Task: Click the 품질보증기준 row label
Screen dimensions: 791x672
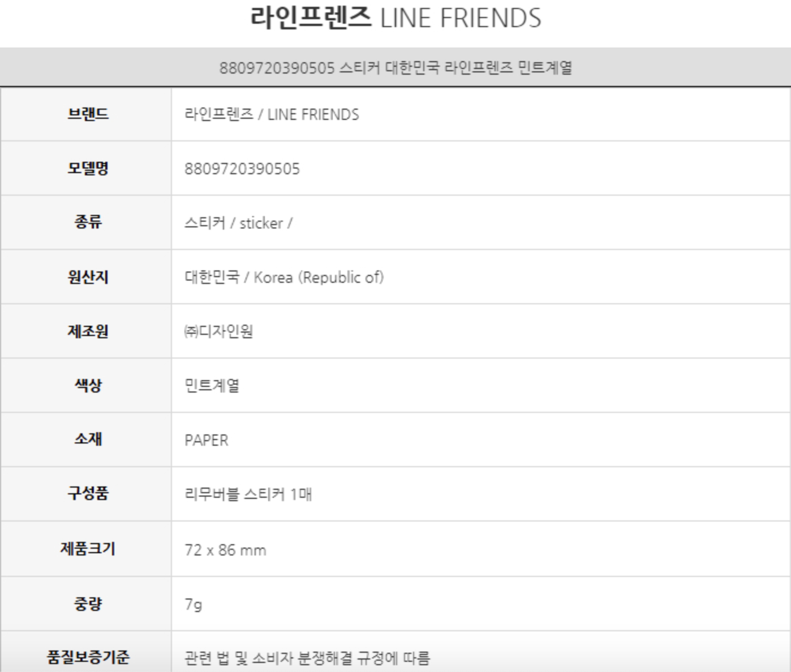Action: click(88, 657)
